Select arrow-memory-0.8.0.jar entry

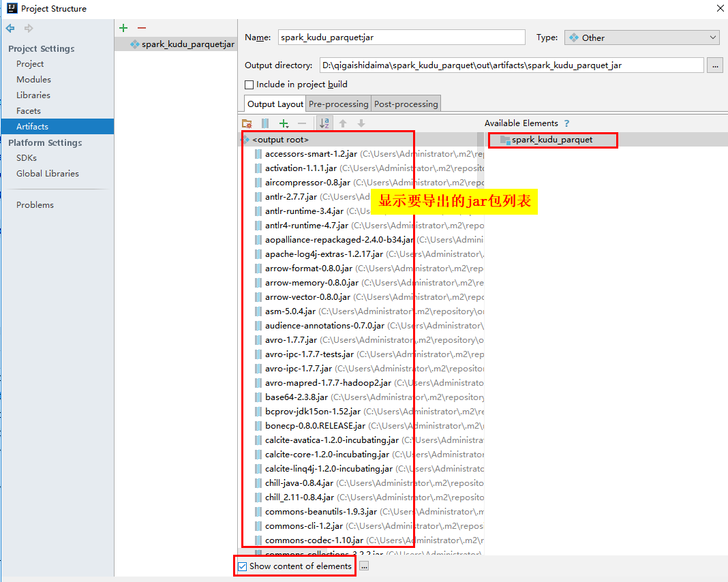pos(312,283)
